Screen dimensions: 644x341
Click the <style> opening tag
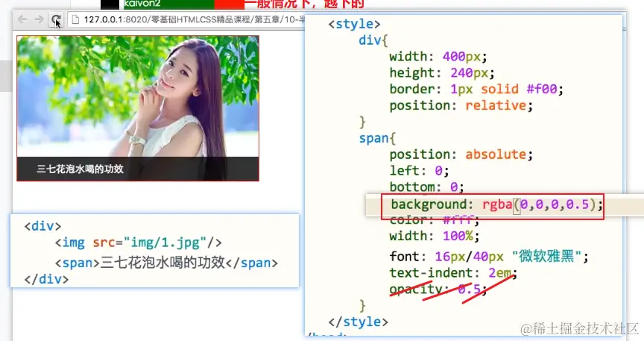click(354, 24)
